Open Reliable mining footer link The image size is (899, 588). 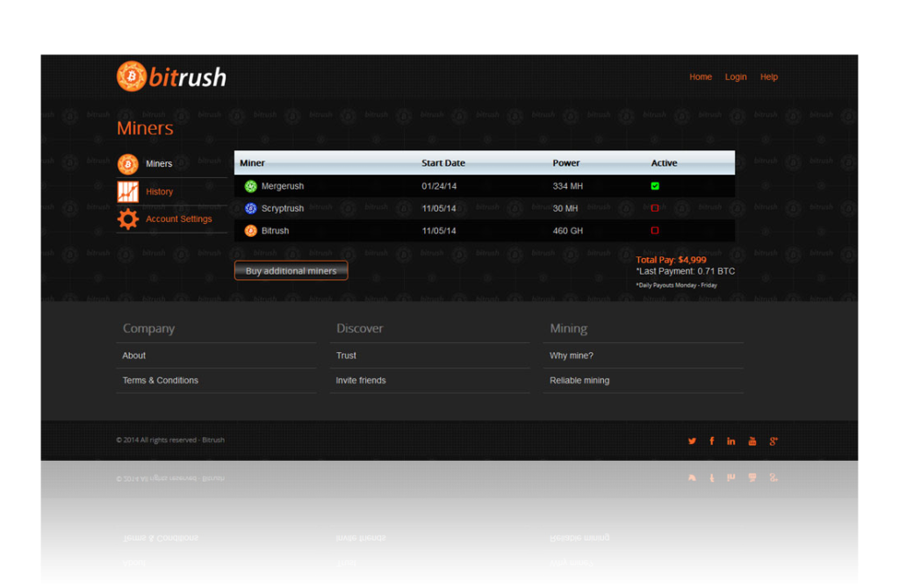[x=579, y=381]
